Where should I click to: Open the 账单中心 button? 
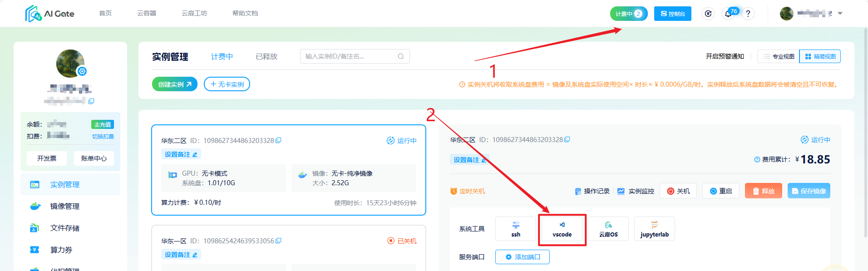point(94,158)
